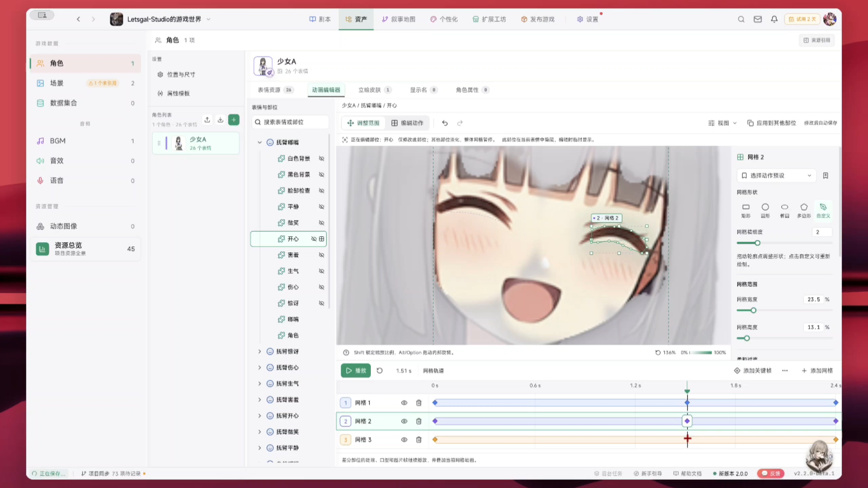Image resolution: width=868 pixels, height=488 pixels.
Task: Delete 网格 2 track with trash icon
Action: point(419,421)
